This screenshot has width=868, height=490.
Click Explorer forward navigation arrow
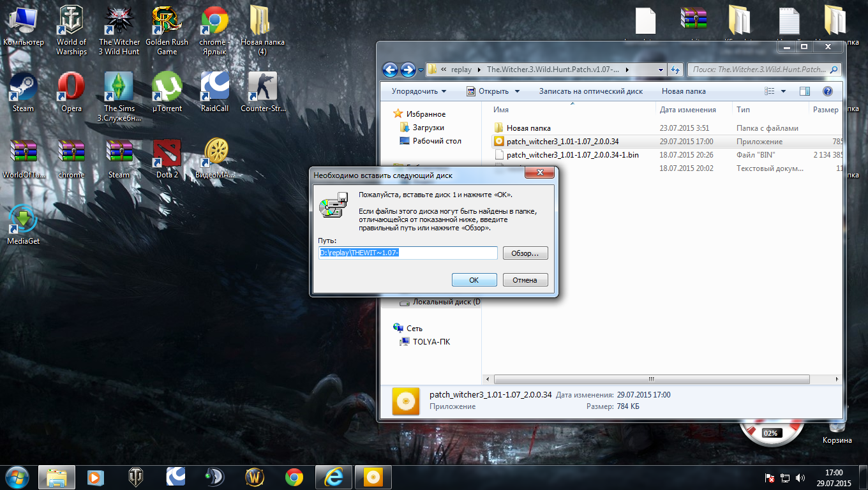click(x=408, y=70)
